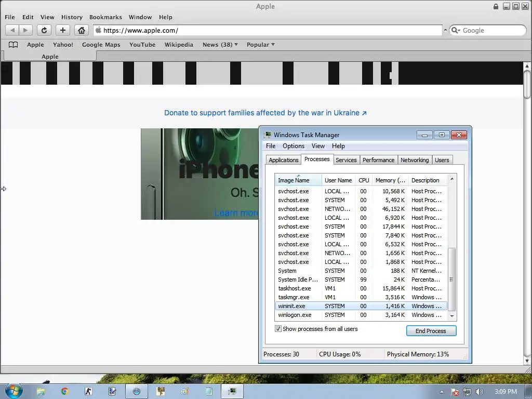The width and height of the screenshot is (532, 399).
Task: Switch to the Networking tab
Action: tap(415, 160)
